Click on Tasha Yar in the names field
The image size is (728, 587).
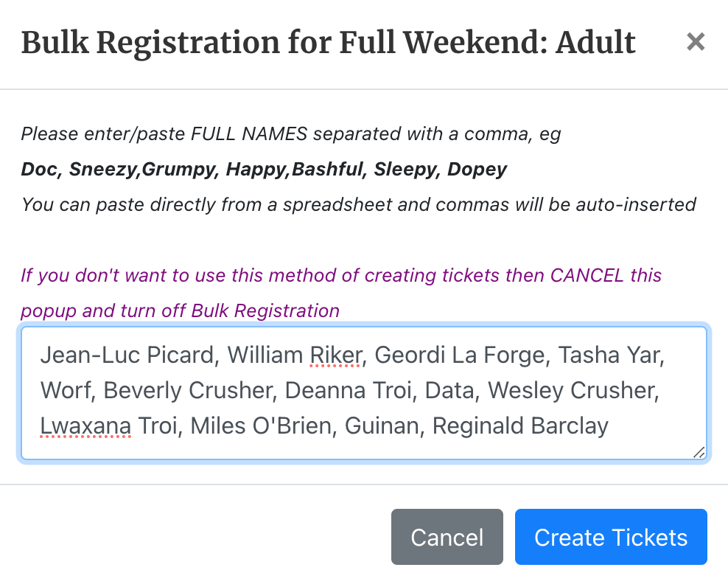tap(611, 355)
